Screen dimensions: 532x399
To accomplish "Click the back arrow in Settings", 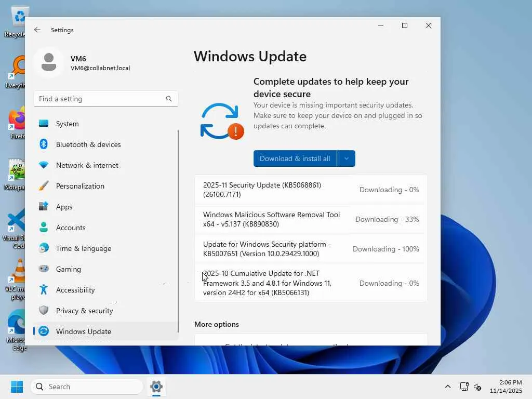I will pos(37,30).
